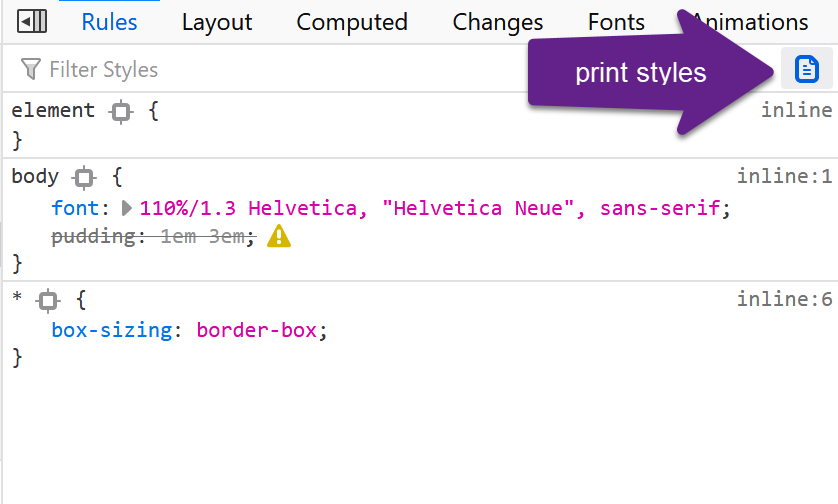Click the yellow warning icon beside pudding
The height and width of the screenshot is (504, 838).
tap(279, 236)
